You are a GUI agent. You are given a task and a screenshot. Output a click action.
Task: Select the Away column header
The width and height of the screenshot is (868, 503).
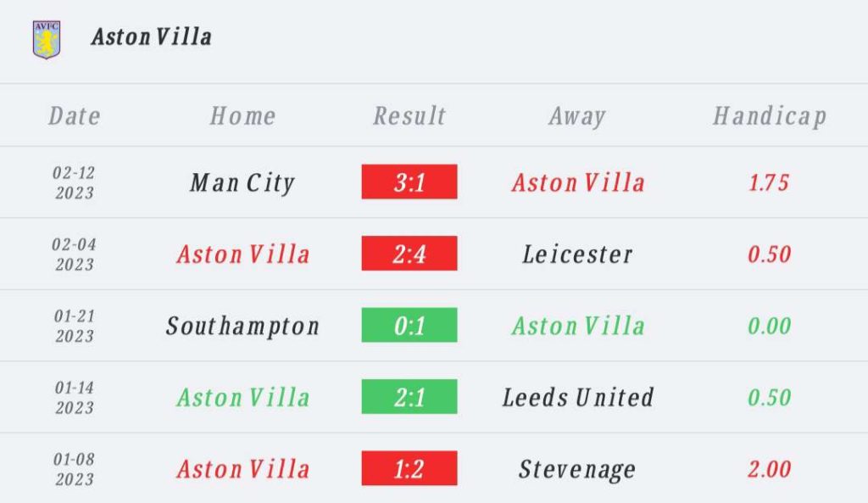(x=577, y=116)
